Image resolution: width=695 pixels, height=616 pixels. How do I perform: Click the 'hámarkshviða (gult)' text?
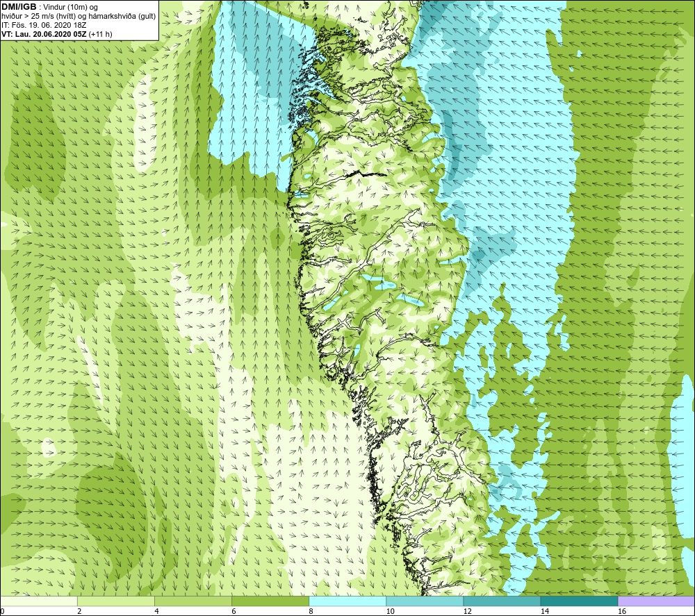124,17
